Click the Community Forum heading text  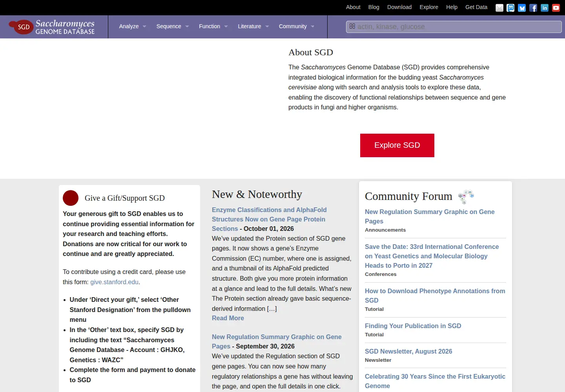[408, 196]
